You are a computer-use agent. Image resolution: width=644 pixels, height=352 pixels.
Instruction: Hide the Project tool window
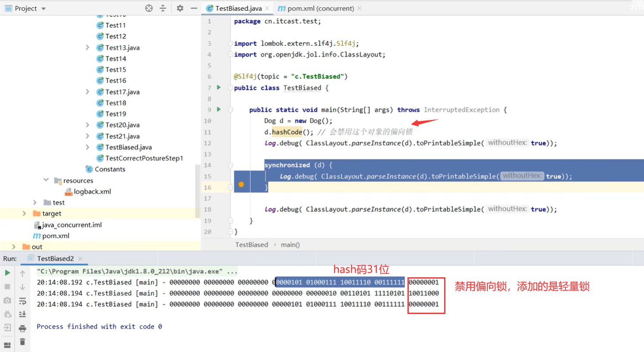pyautogui.click(x=194, y=8)
